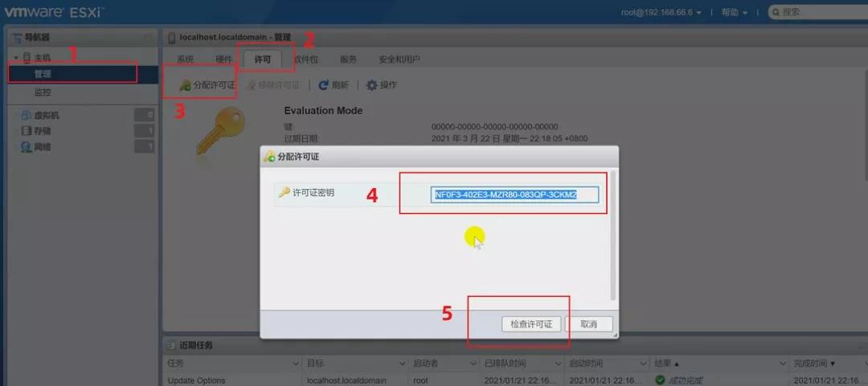Collapse the 主机 tree arrow

coord(17,58)
